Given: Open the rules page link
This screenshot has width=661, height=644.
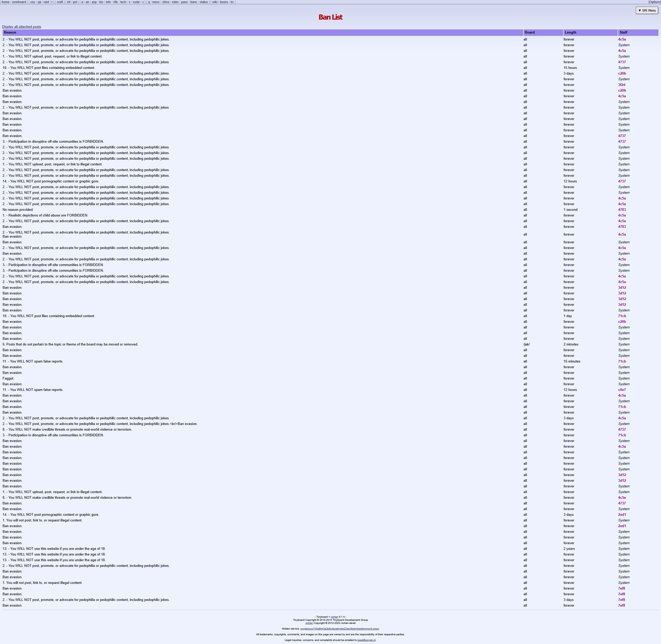Looking at the screenshot, I should point(175,2).
